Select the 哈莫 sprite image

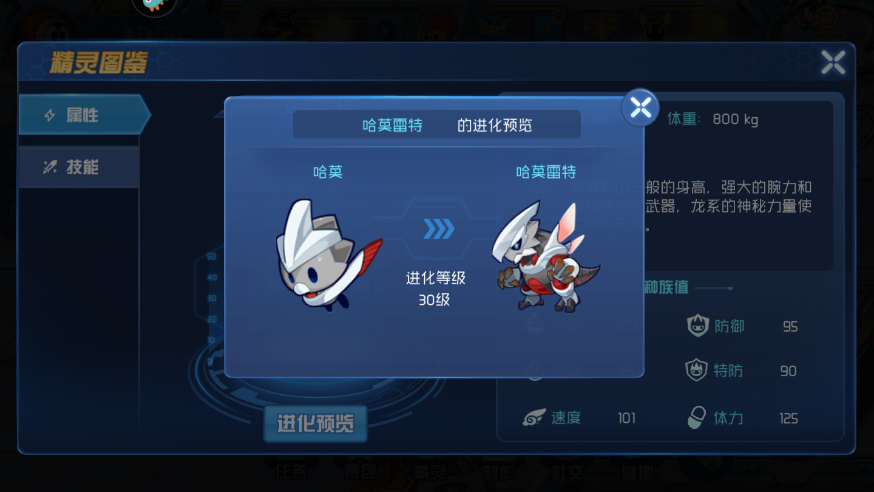[x=328, y=254]
